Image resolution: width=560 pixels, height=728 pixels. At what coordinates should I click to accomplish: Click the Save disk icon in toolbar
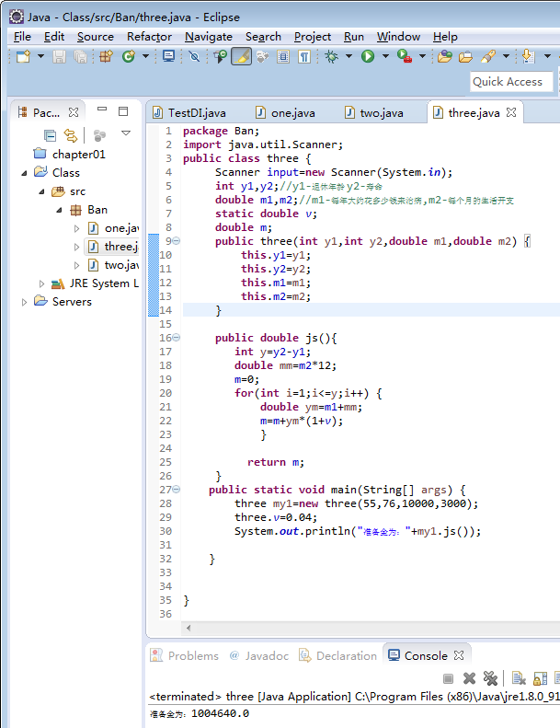coord(59,57)
